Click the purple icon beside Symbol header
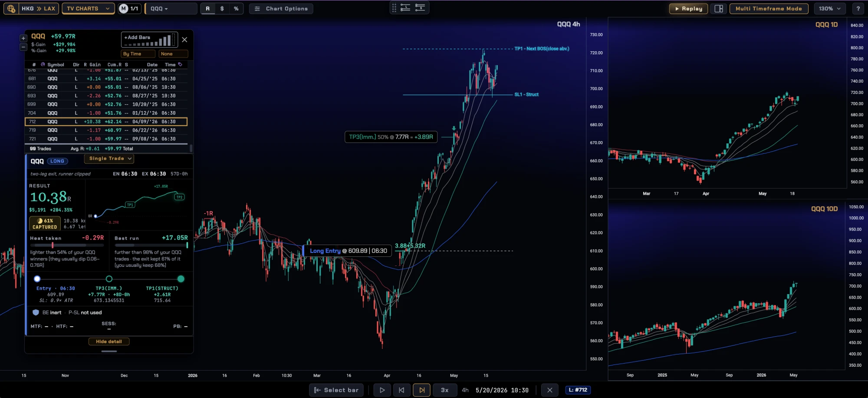The height and width of the screenshot is (398, 868). 43,64
